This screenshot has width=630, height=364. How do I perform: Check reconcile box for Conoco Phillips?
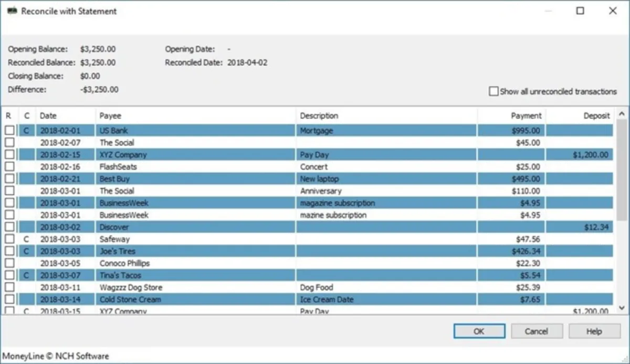coord(9,263)
